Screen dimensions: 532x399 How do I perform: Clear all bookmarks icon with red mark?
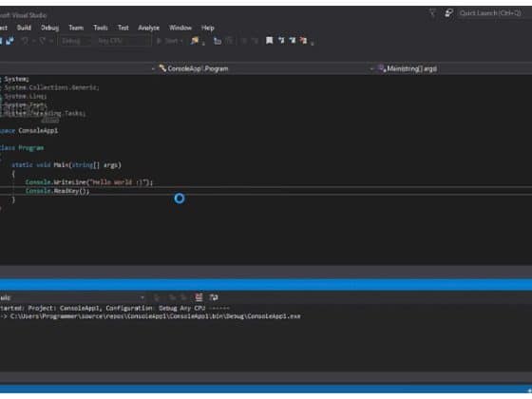304,41
